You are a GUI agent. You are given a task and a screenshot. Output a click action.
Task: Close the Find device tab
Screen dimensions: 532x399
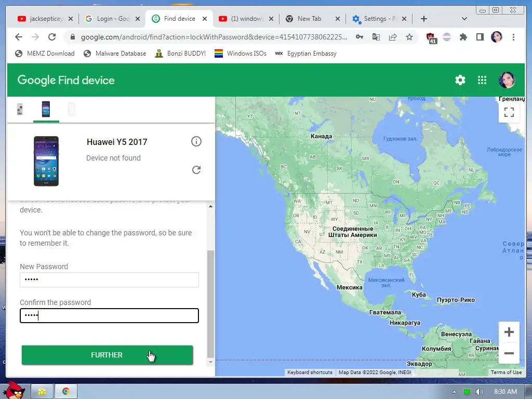pos(205,19)
